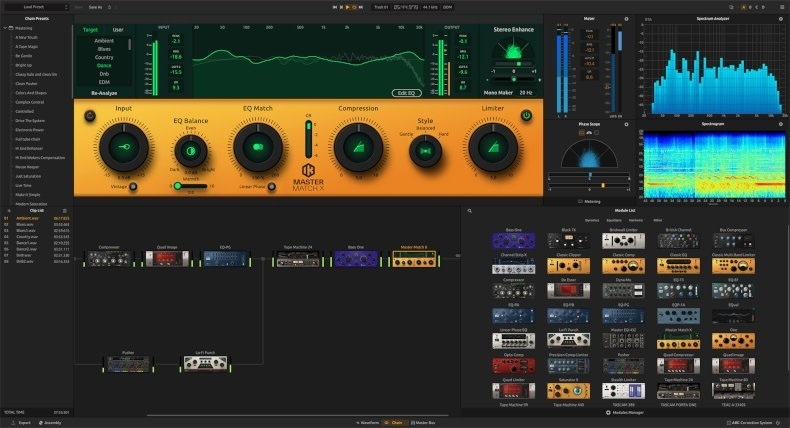Viewport: 790px width, 428px height.
Task: Switch to the Master Bus tab
Action: click(422, 423)
